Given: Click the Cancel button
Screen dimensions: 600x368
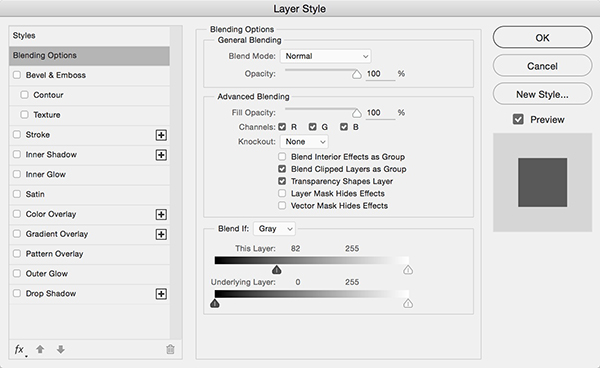Looking at the screenshot, I should (x=542, y=66).
